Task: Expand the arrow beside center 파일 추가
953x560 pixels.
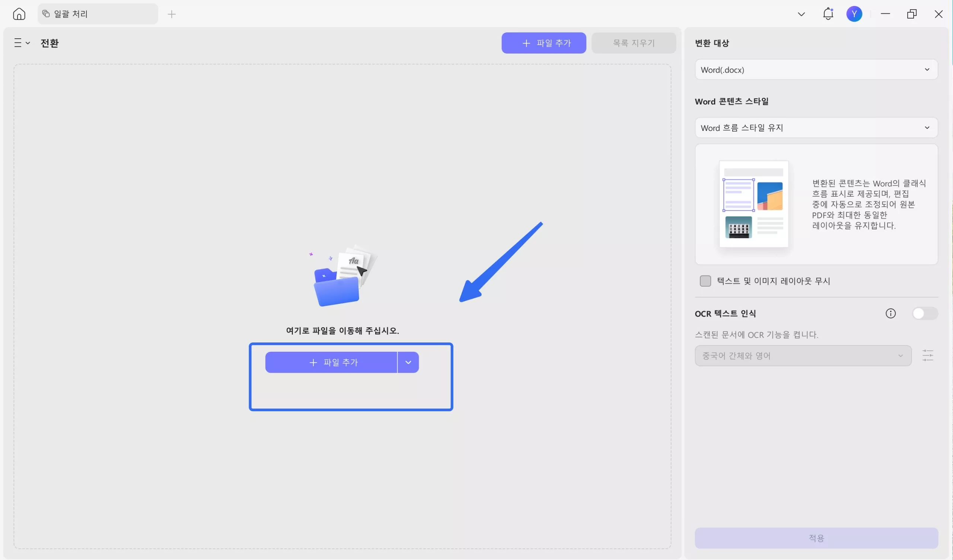Action: point(408,363)
